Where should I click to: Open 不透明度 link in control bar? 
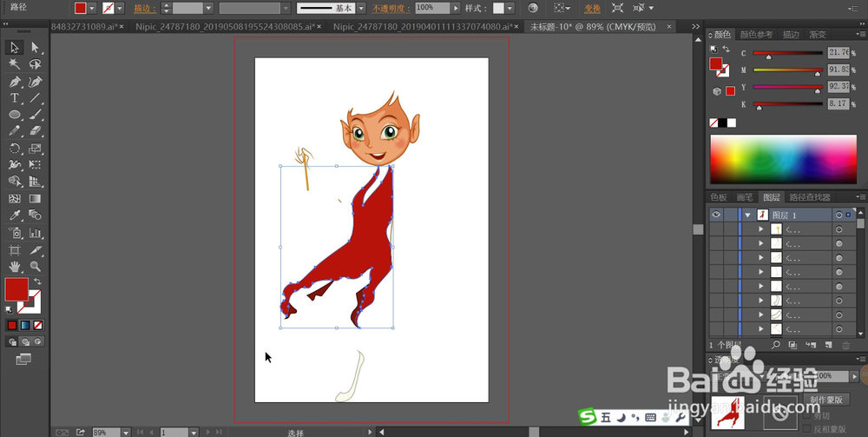click(391, 9)
